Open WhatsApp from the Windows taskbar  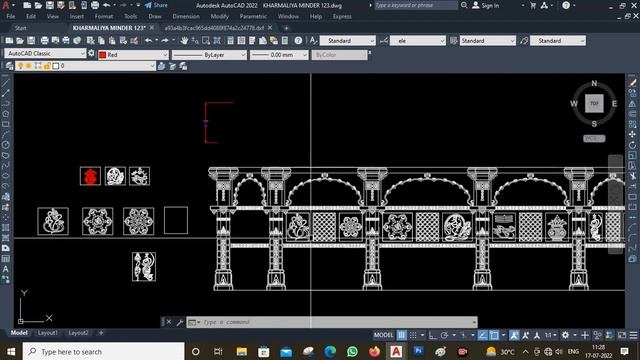click(352, 351)
